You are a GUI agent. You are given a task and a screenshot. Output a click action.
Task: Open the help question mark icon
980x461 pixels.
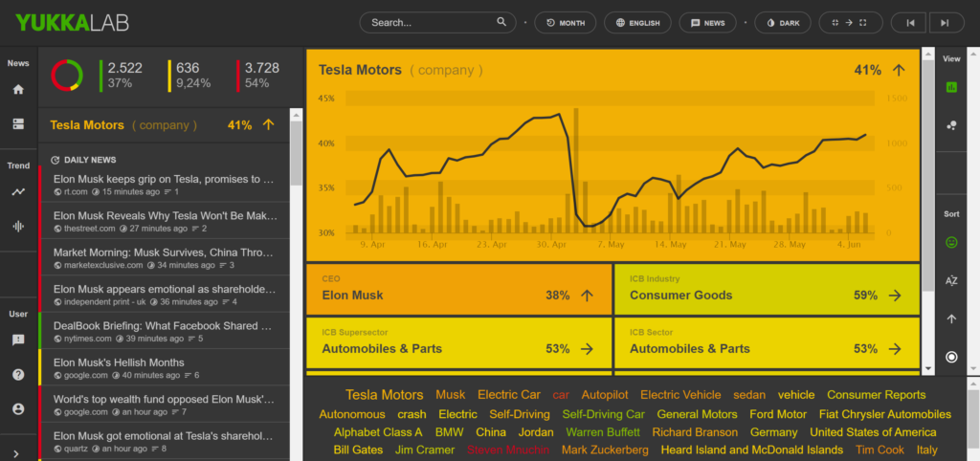coord(18,375)
